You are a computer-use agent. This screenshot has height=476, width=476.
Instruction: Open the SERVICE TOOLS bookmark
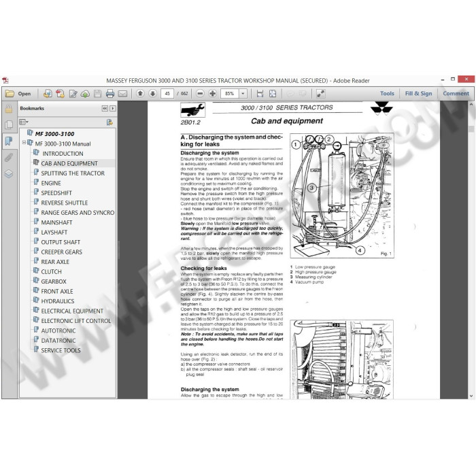61,350
